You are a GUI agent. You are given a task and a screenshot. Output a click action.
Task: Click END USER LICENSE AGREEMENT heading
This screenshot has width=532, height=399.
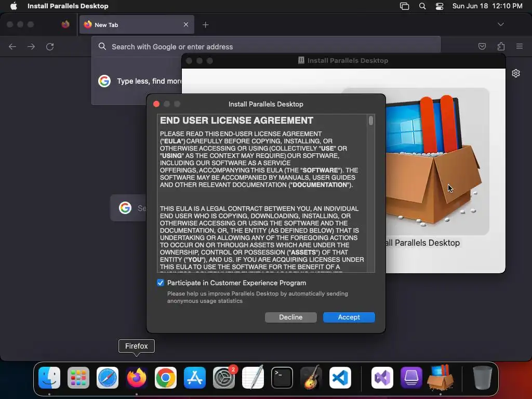pos(236,121)
